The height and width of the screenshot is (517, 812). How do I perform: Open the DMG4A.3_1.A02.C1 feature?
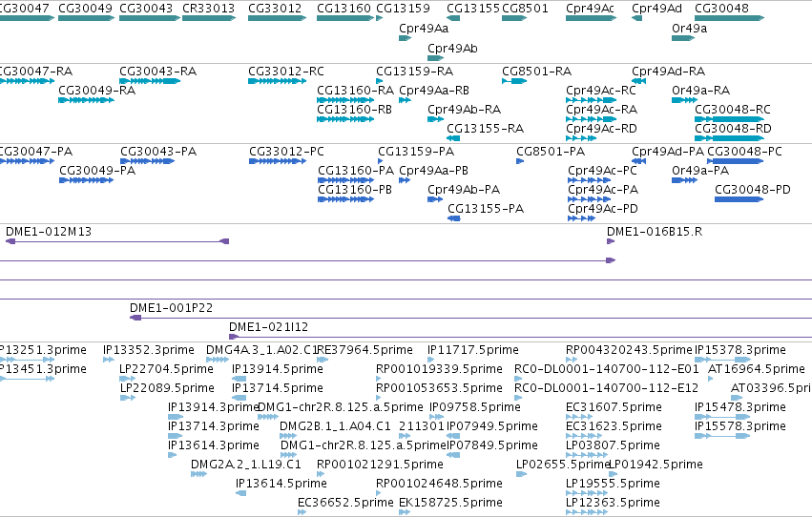click(218, 360)
